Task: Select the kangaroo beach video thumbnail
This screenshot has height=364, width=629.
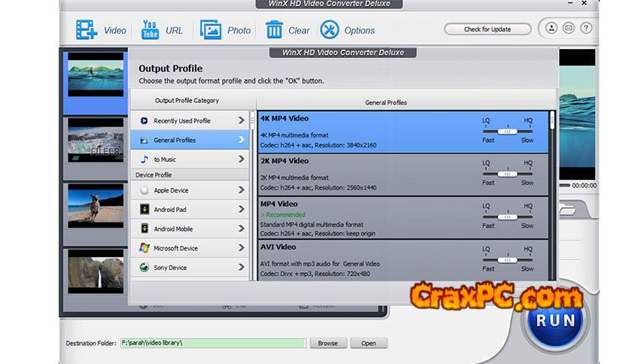Action: (96, 205)
